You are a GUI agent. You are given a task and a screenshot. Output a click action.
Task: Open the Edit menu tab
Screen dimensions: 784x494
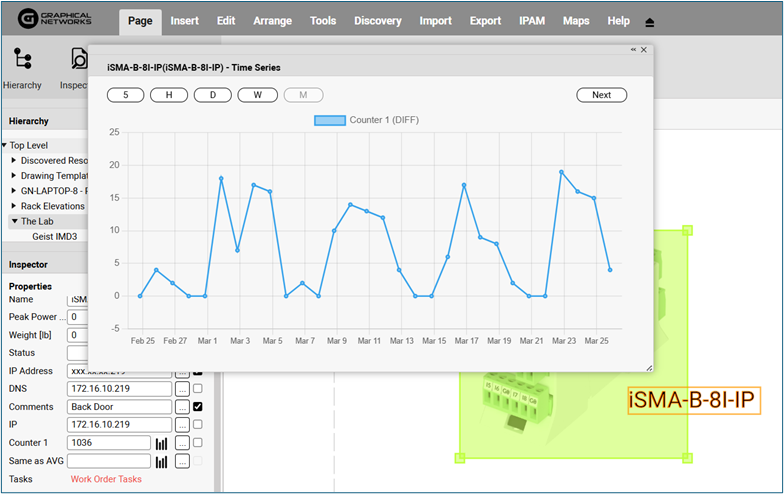pyautogui.click(x=226, y=21)
